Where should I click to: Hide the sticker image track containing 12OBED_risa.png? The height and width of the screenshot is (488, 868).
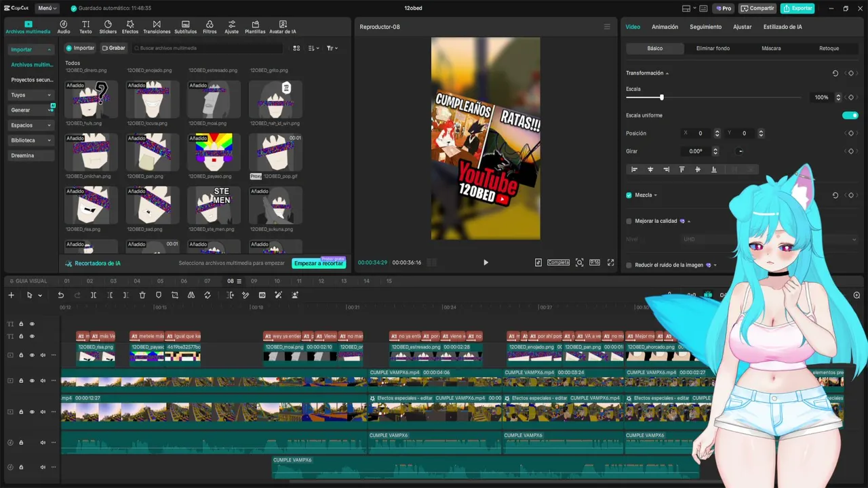pyautogui.click(x=32, y=355)
